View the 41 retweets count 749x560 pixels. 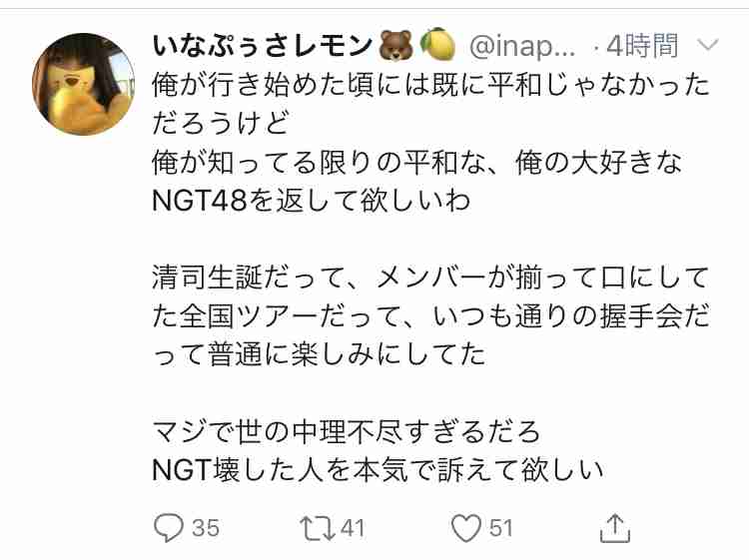point(353,528)
